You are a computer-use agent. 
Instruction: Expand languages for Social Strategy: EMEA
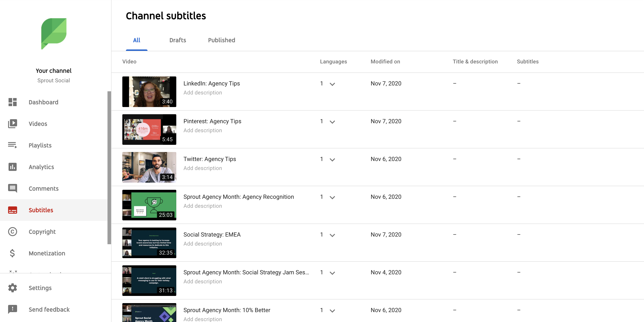point(332,235)
